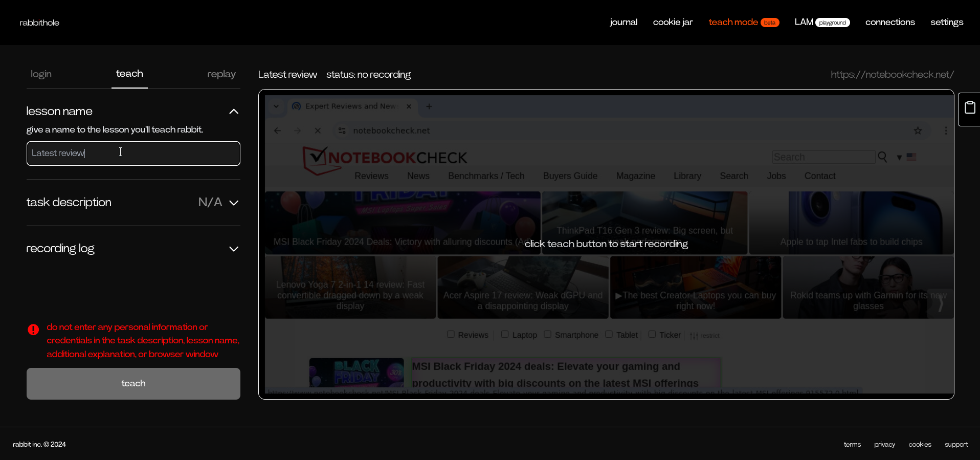The height and width of the screenshot is (460, 980).
Task: Click the tab list dropdown arrow in the browser
Action: click(276, 106)
